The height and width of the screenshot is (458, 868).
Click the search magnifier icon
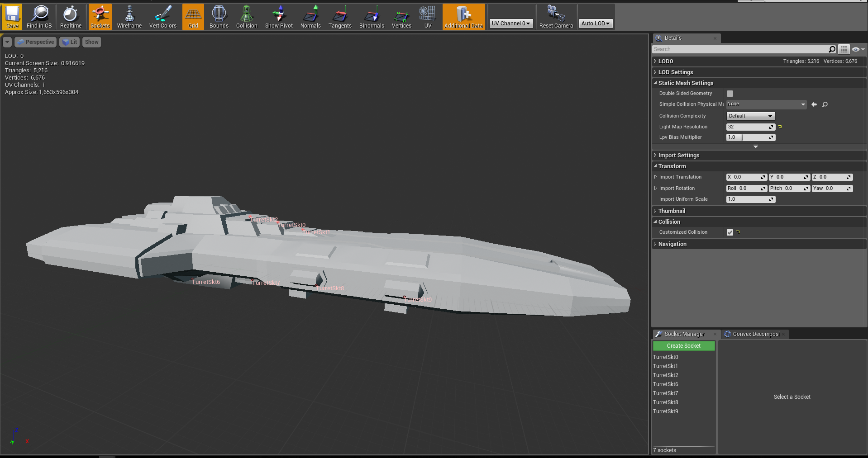[x=832, y=49]
